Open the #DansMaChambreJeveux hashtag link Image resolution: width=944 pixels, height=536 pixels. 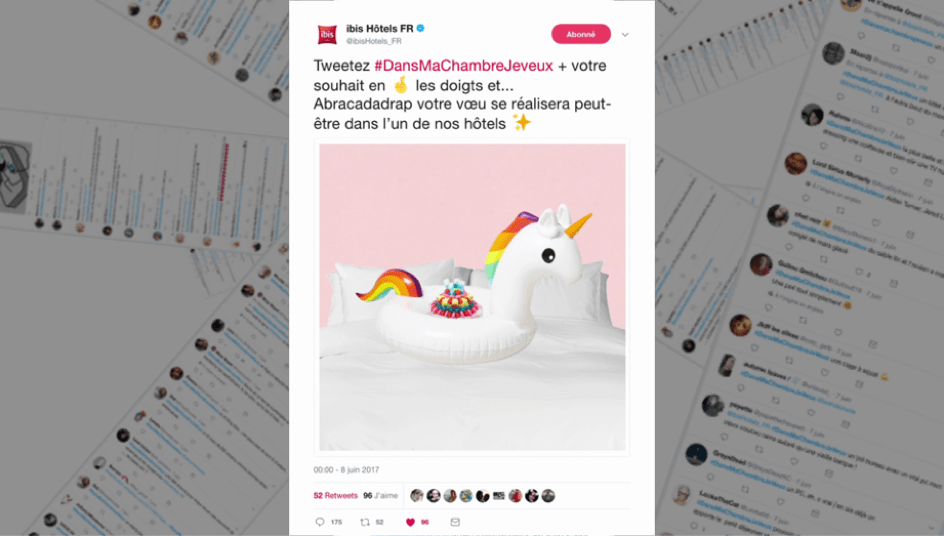tap(464, 66)
